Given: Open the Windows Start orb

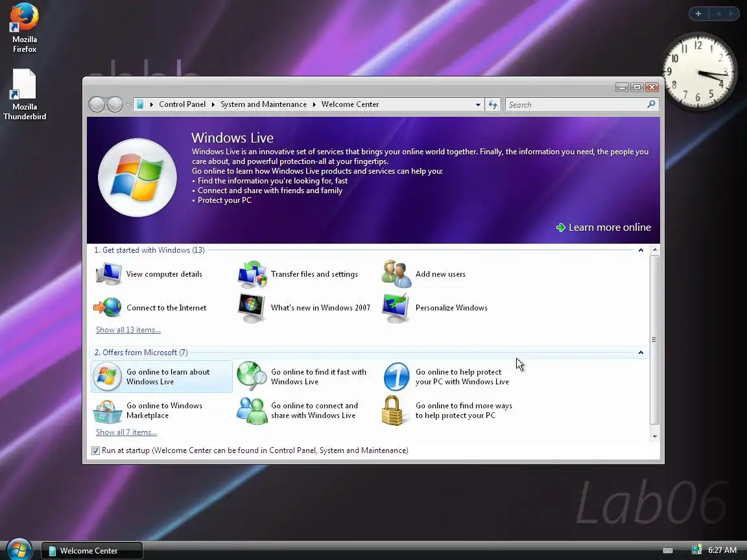Looking at the screenshot, I should [x=19, y=550].
